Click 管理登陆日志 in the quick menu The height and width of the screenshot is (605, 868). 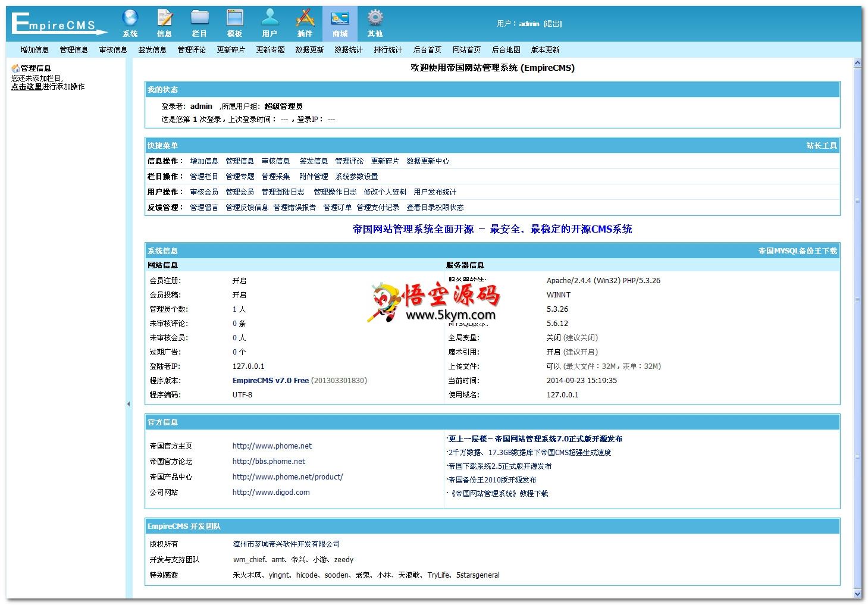coord(283,192)
